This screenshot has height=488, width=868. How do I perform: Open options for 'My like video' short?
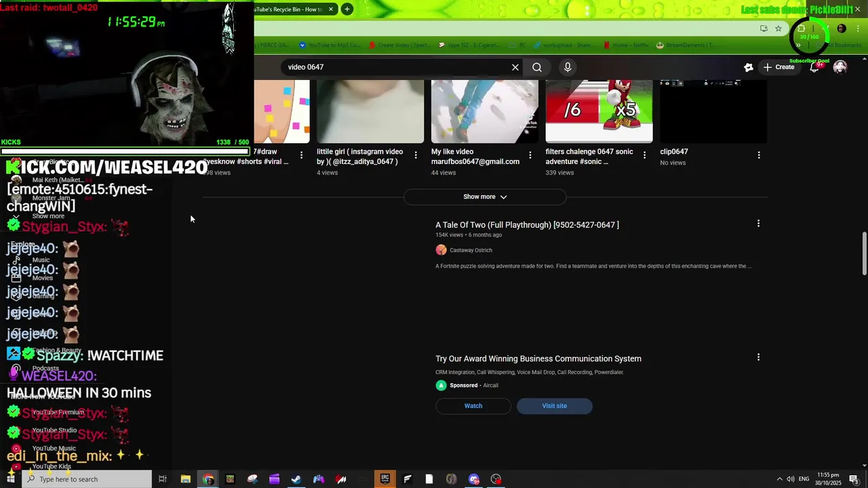[x=530, y=155]
